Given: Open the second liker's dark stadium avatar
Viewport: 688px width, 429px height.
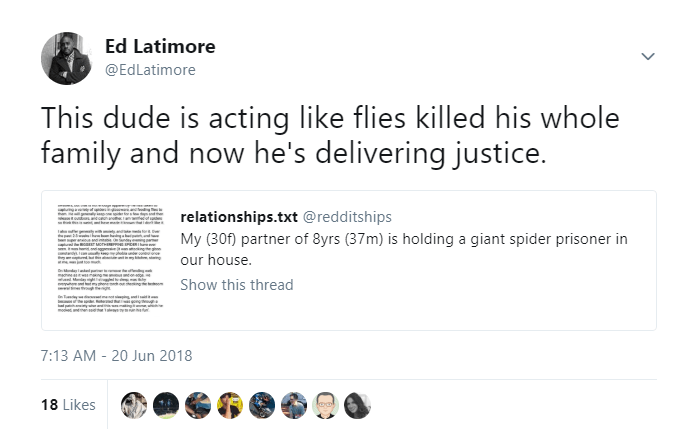Looking at the screenshot, I should 166,405.
